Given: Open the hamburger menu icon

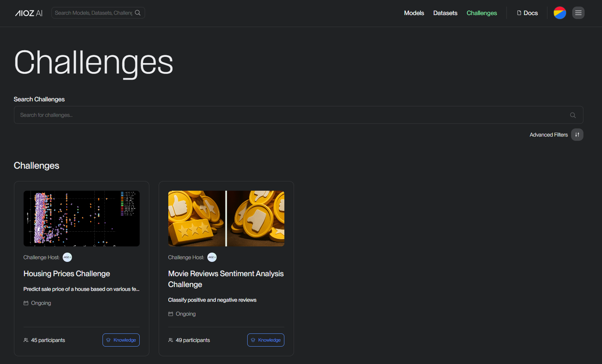Looking at the screenshot, I should coord(578,13).
